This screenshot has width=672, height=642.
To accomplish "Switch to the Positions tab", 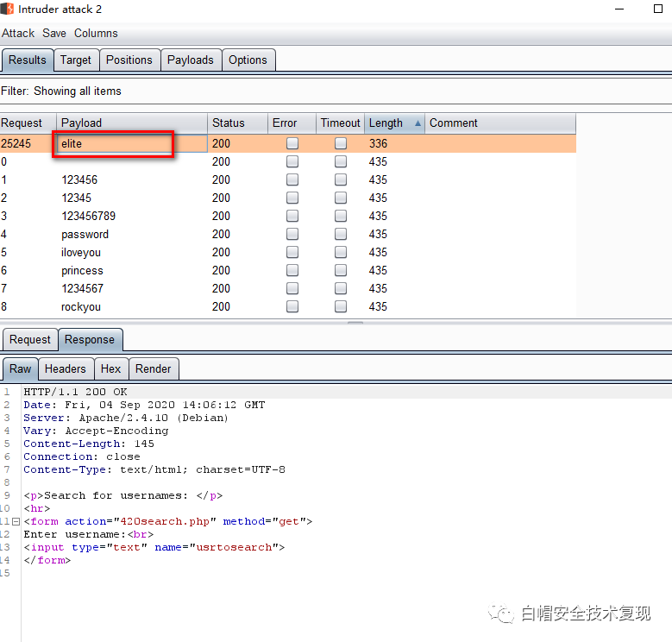I will (129, 60).
